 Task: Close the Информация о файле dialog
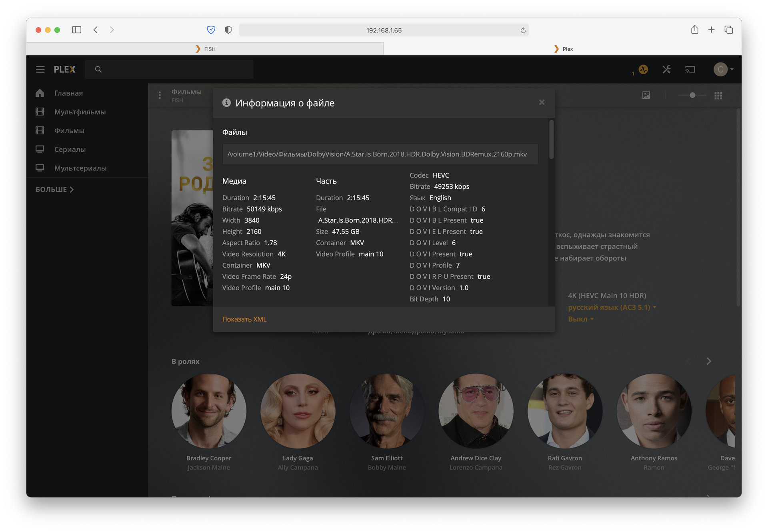[x=542, y=102]
